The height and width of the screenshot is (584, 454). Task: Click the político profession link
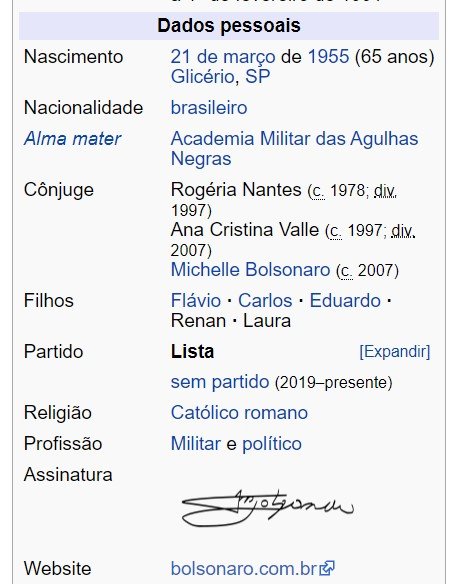272,444
